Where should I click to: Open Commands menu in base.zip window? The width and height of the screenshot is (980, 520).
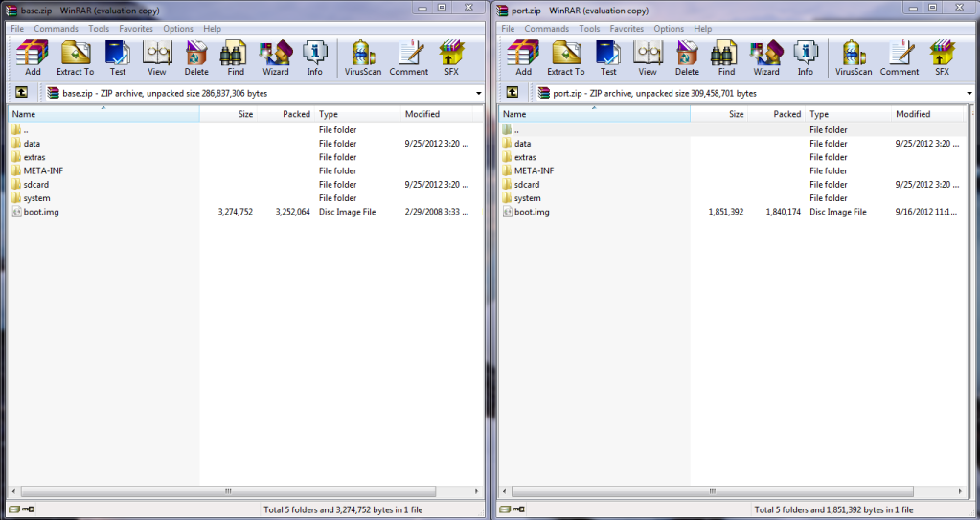click(56, 29)
